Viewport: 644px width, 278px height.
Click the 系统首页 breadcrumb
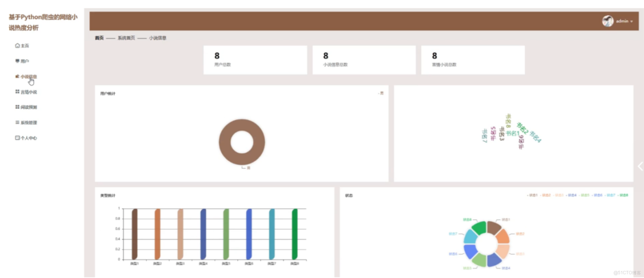pos(126,37)
